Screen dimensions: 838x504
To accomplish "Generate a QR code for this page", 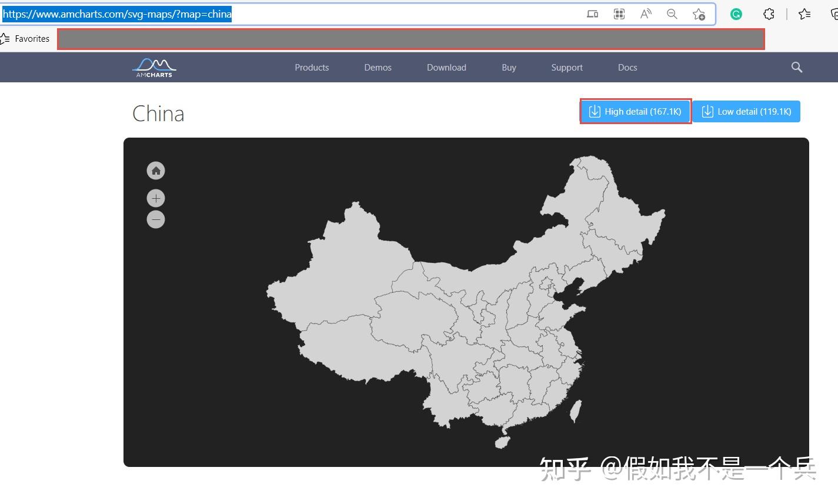I will tap(619, 14).
